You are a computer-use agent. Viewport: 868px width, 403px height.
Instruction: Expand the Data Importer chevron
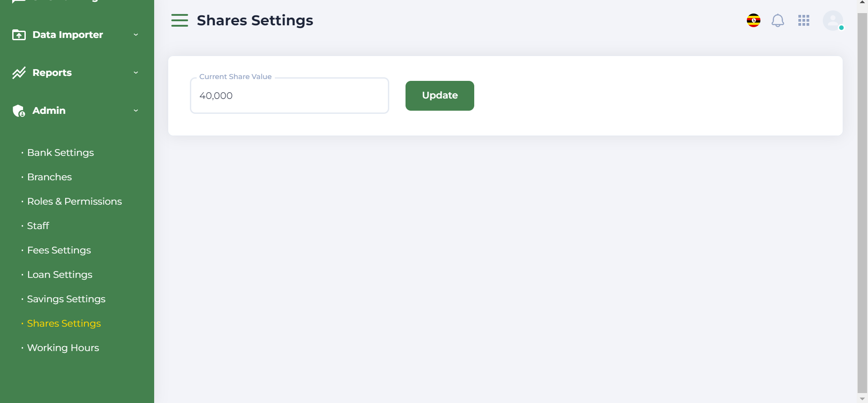[x=136, y=35]
